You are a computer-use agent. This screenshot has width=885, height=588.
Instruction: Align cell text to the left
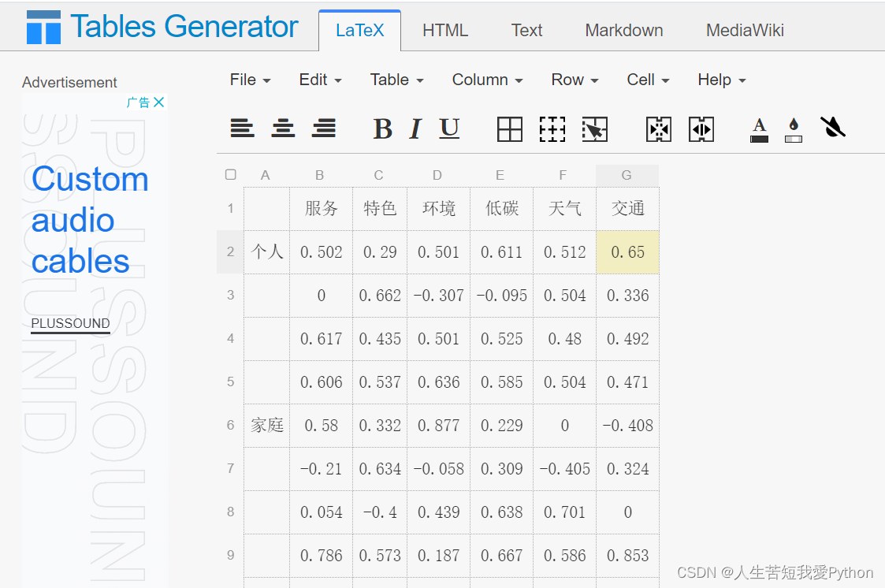pyautogui.click(x=242, y=128)
